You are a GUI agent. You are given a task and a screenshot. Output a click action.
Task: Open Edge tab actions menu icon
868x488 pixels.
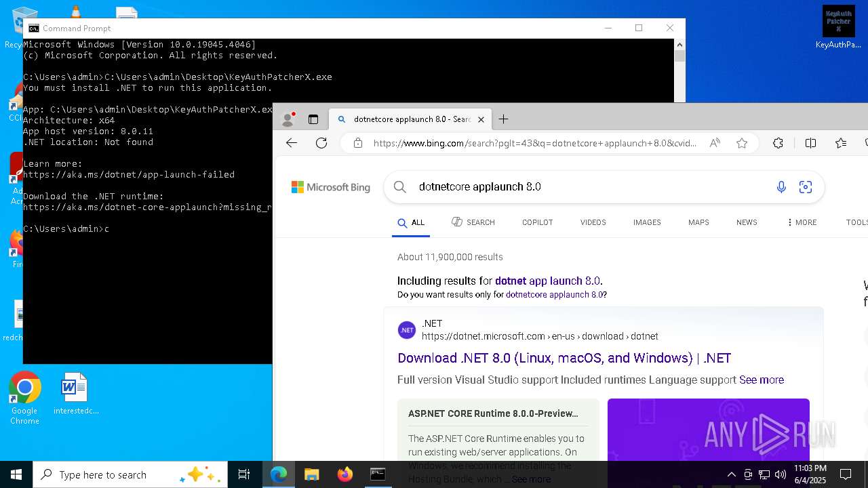[x=313, y=119]
